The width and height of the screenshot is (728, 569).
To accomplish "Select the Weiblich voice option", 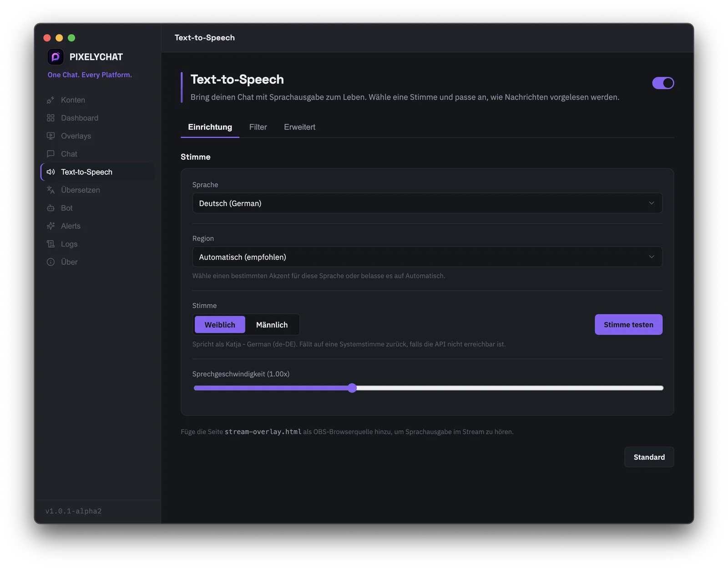I will tap(220, 325).
